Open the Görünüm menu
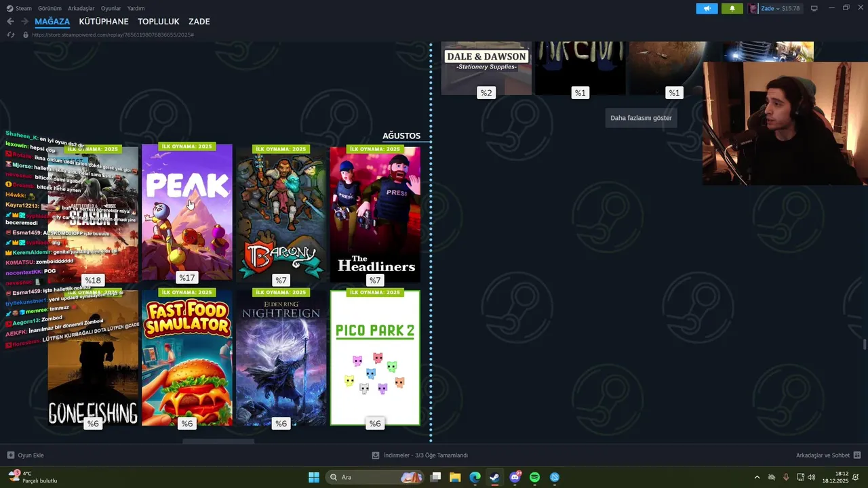Viewport: 868px width, 488px height. [50, 8]
